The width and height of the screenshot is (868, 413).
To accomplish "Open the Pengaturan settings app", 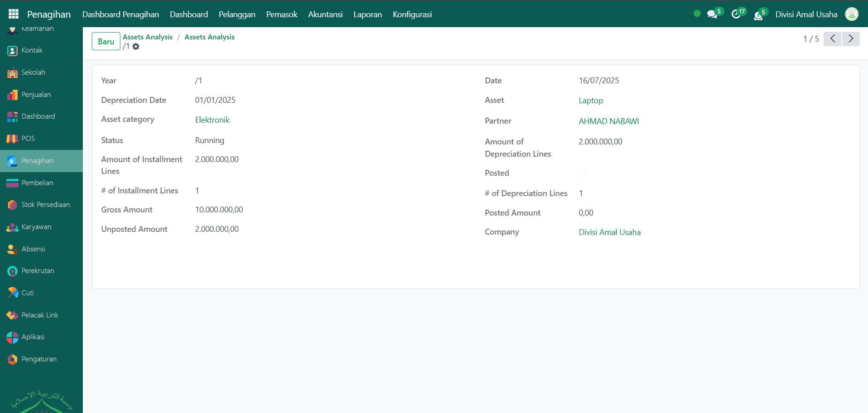I will point(39,359).
